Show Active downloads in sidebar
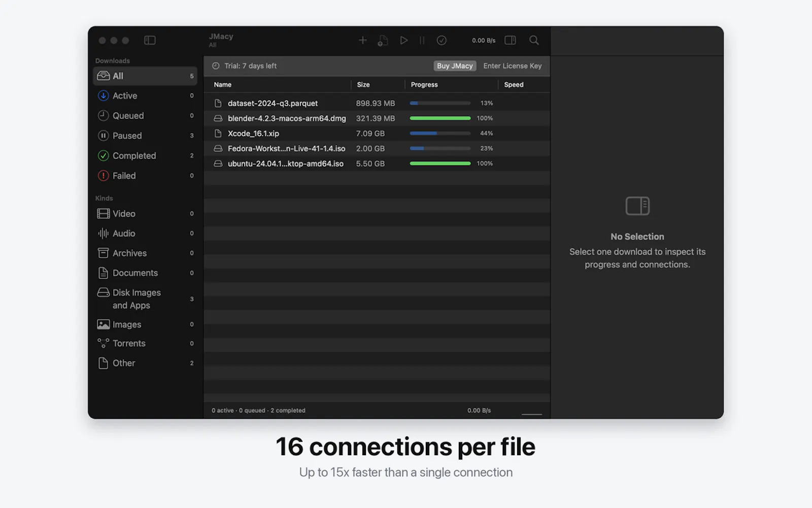This screenshot has height=508, width=812. coord(145,96)
